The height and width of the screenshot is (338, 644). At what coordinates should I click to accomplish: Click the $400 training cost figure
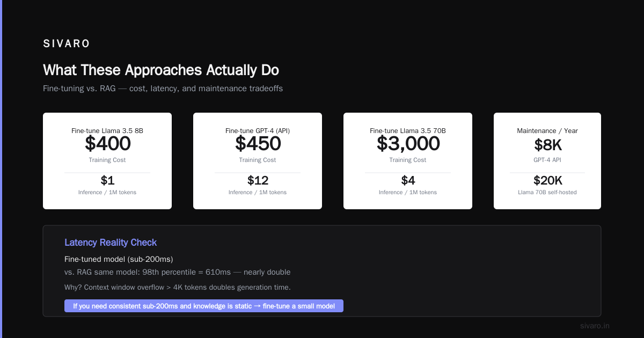point(107,144)
